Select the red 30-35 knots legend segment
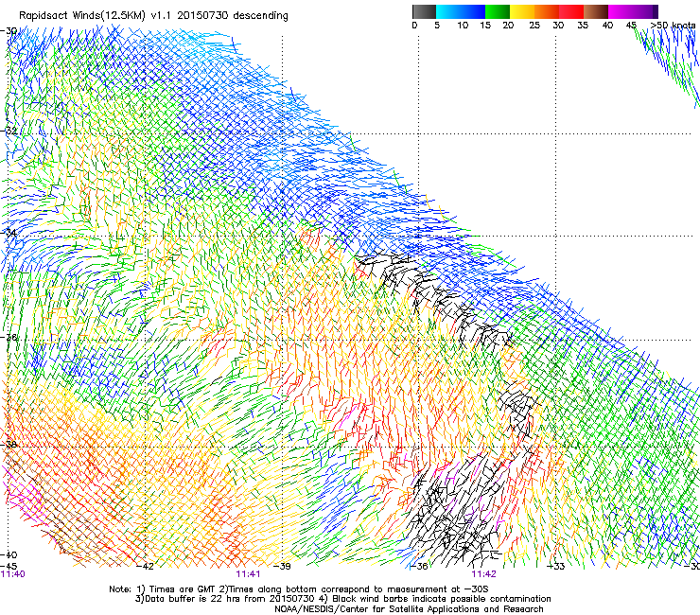 (571, 11)
